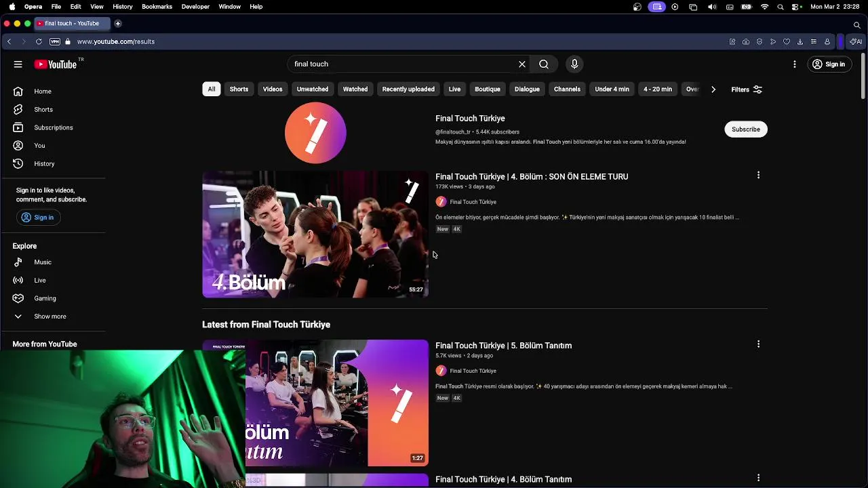The width and height of the screenshot is (868, 488).
Task: Open YouTube settings three-dot menu in header
Action: click(x=795, y=64)
